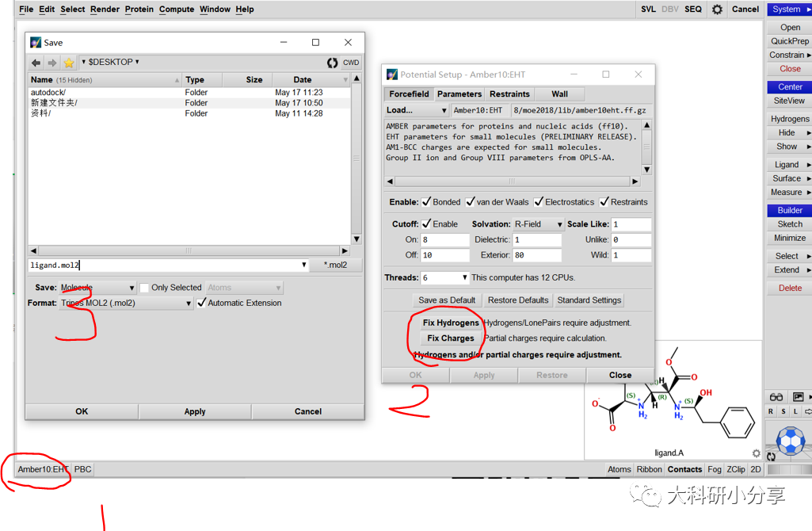Image resolution: width=812 pixels, height=531 pixels.
Task: Toggle Fog in footer bar
Action: tap(714, 469)
